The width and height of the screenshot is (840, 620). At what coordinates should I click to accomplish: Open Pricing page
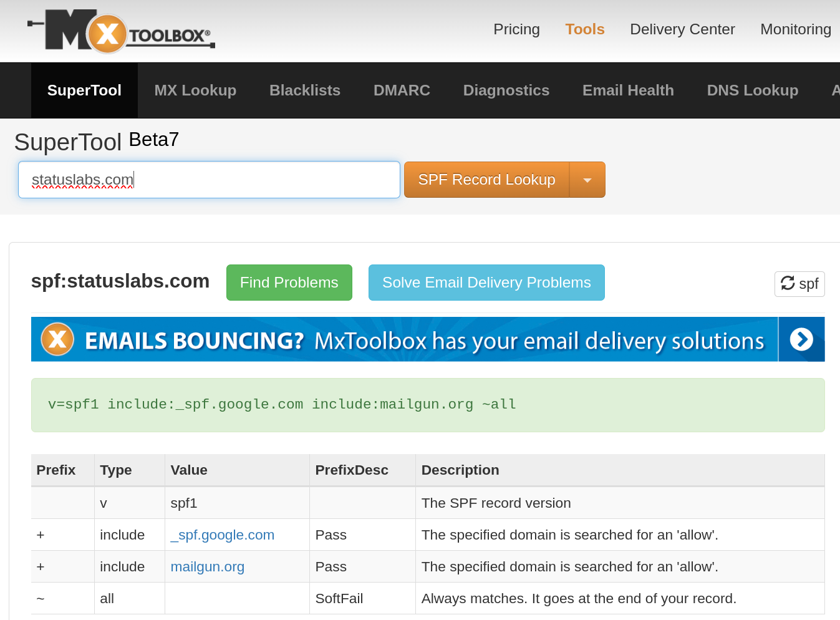tap(516, 29)
